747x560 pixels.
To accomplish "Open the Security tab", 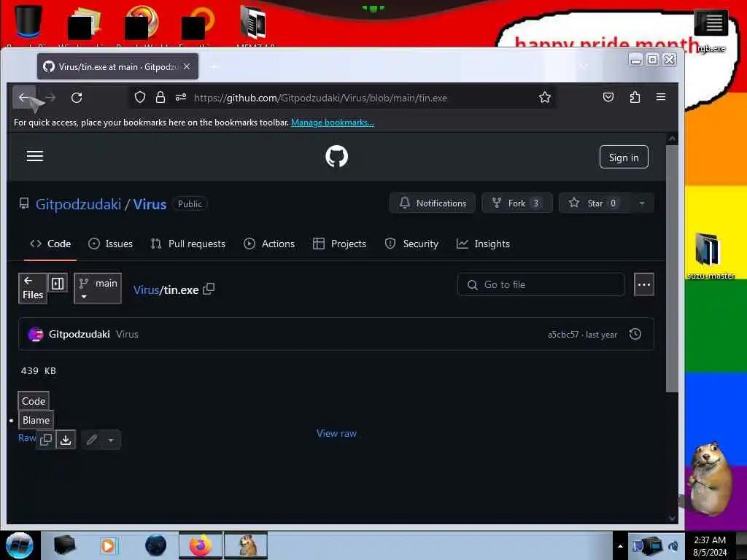I will [411, 244].
